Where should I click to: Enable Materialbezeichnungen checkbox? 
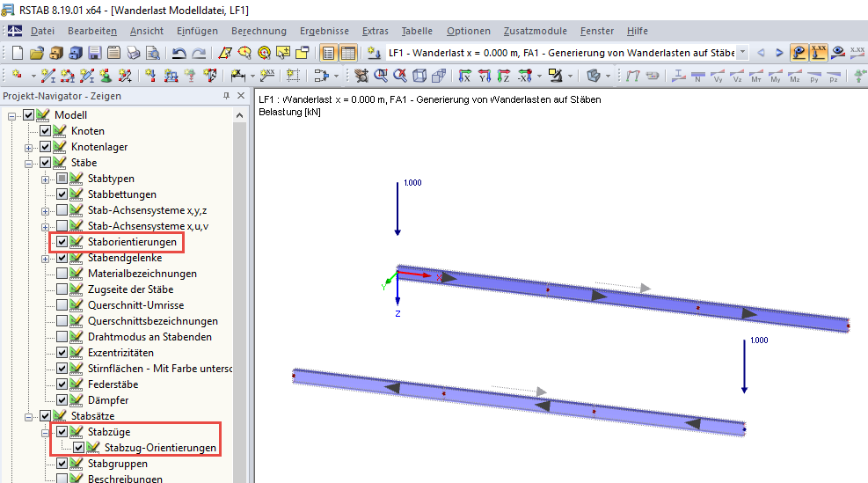[x=62, y=273]
